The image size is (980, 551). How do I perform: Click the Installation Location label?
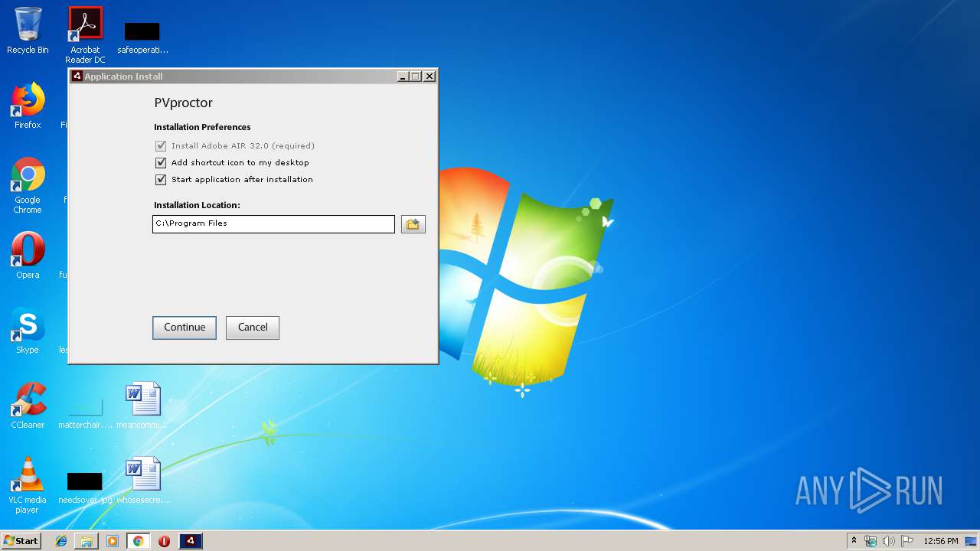pos(197,205)
